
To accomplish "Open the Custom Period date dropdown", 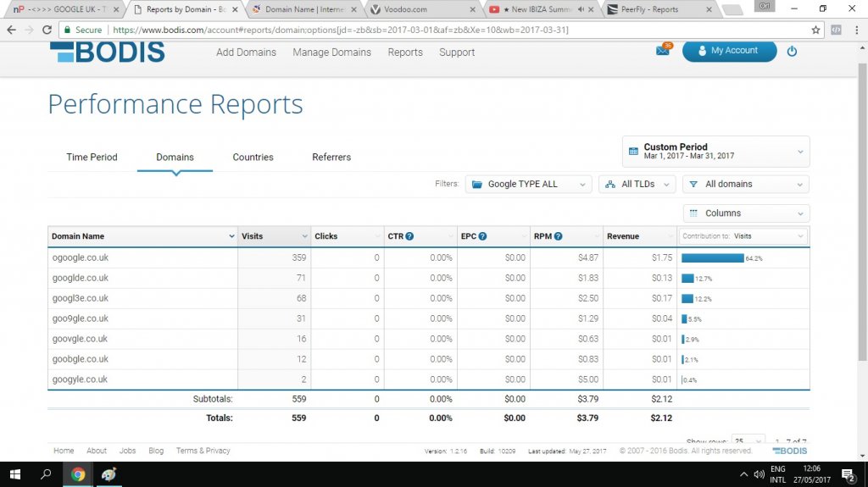I will tap(715, 152).
